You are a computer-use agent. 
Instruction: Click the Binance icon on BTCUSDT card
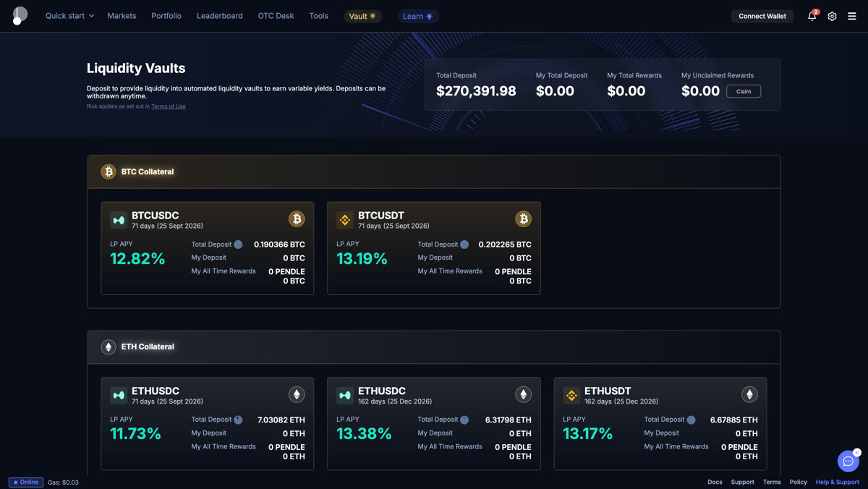345,219
